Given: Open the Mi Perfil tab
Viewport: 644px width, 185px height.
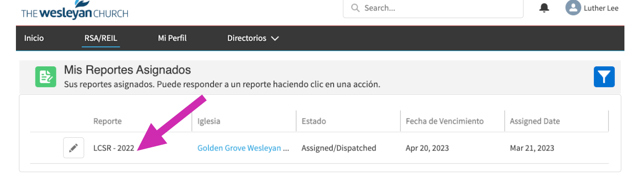Looking at the screenshot, I should pyautogui.click(x=172, y=38).
